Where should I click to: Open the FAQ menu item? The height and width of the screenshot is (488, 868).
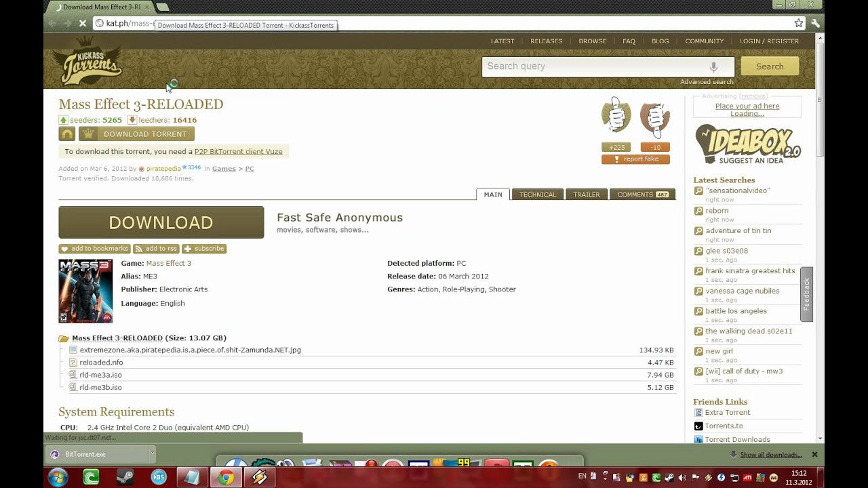tap(629, 41)
